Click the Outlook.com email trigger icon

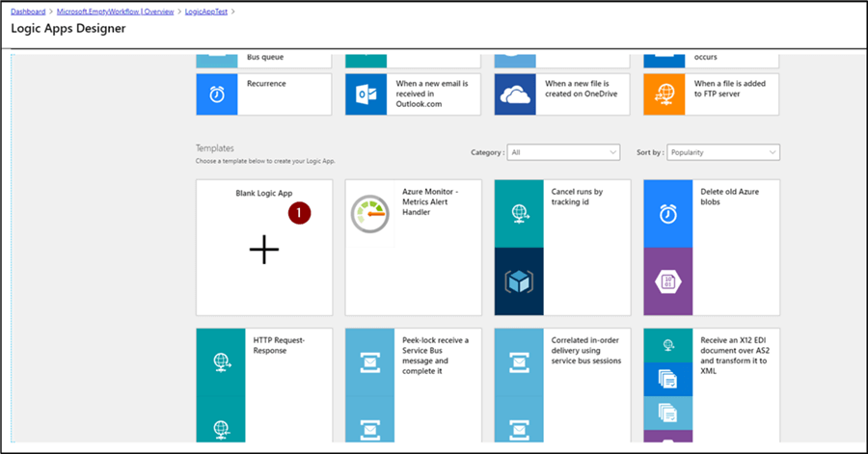point(366,94)
